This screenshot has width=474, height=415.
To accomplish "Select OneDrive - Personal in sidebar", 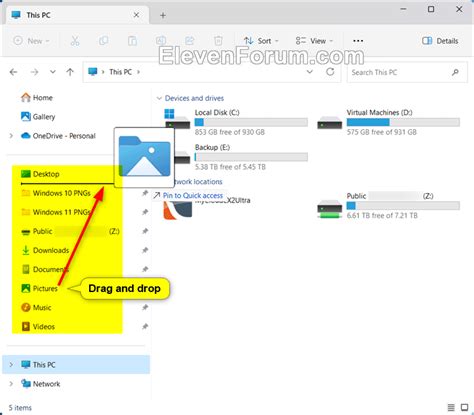I will [x=58, y=136].
